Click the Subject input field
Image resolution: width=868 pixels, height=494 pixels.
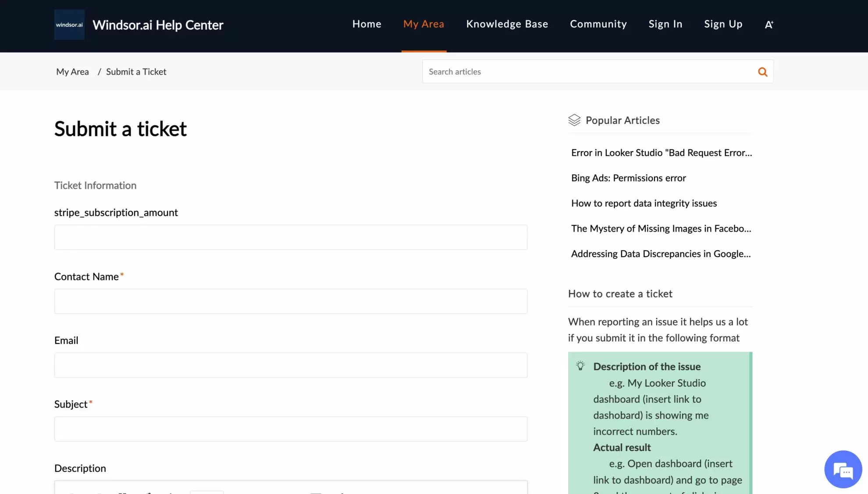coord(291,429)
